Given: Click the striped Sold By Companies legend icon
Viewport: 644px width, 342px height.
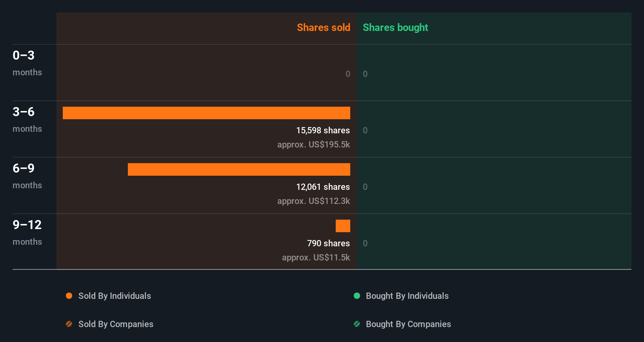Looking at the screenshot, I should click(x=69, y=324).
